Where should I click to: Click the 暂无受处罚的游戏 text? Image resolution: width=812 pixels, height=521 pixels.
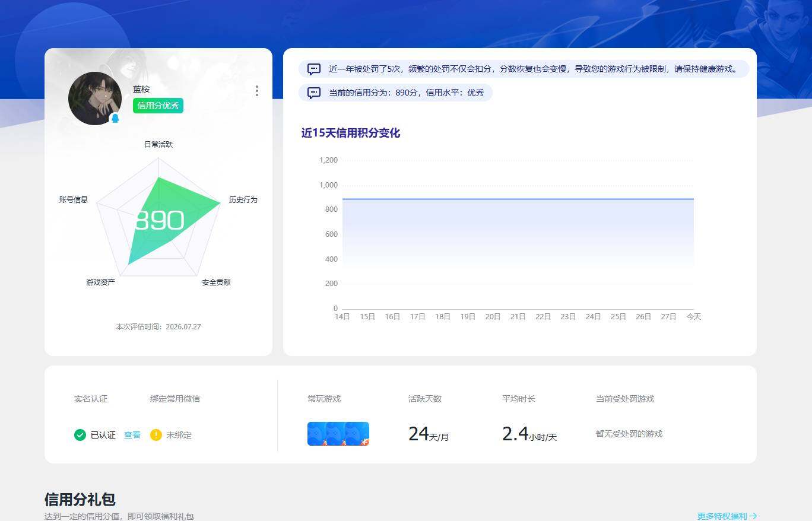(629, 434)
